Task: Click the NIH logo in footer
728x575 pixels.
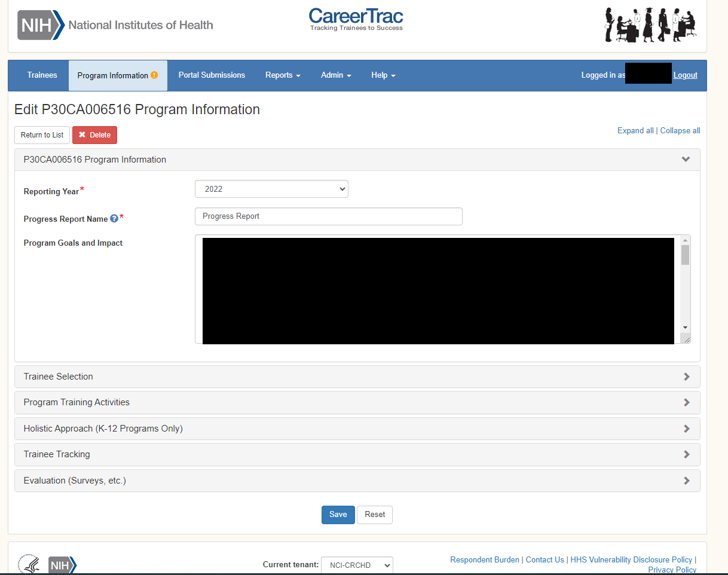Action: click(x=62, y=565)
